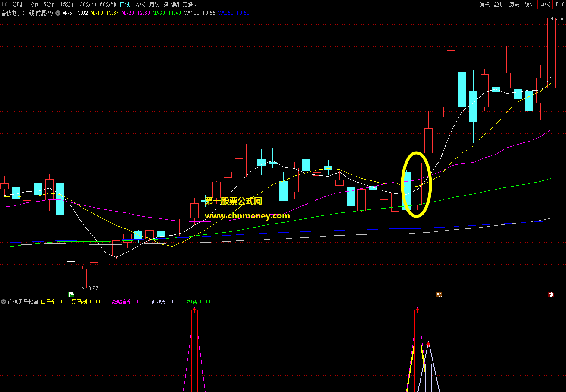Click the 追魂剑: 0.00 value
Screen dimensions: 566x392
coord(166,302)
